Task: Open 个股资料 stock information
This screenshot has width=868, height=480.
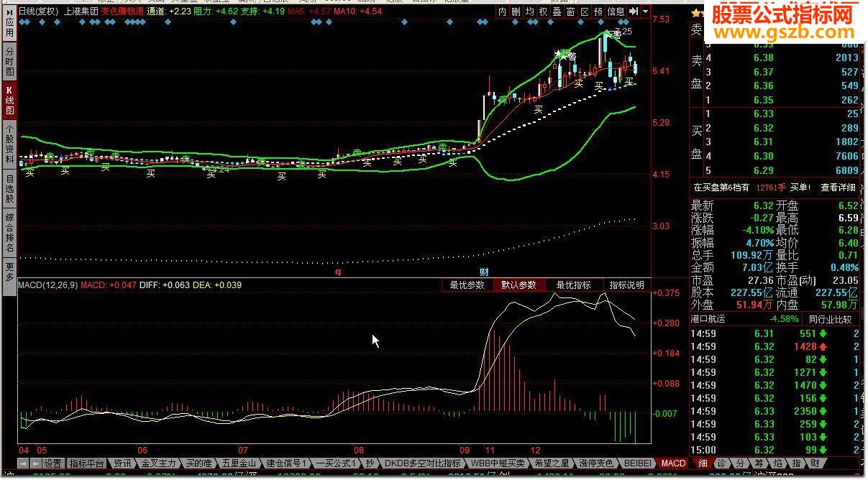Action: (9, 144)
